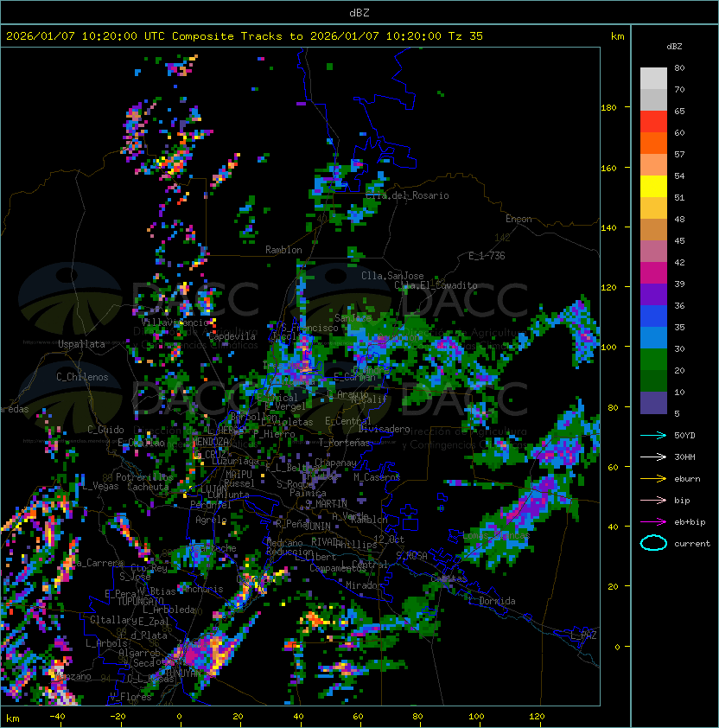Click the 'Composite Tracks' timestamp header text
The image size is (719, 728).
245,36
